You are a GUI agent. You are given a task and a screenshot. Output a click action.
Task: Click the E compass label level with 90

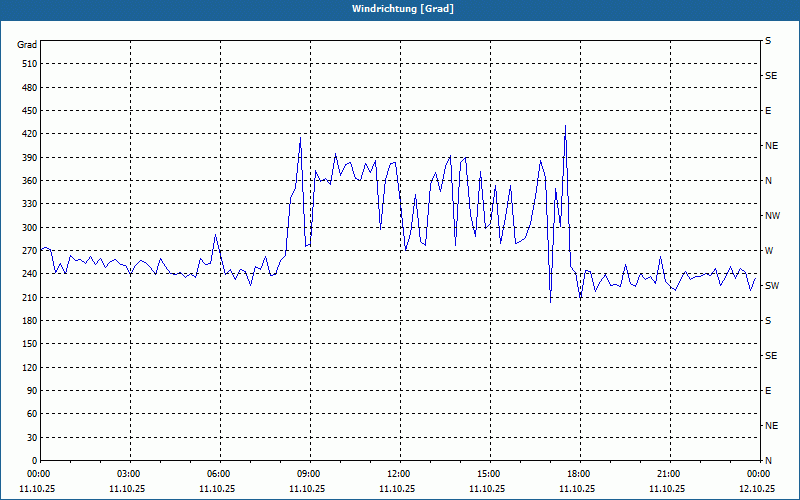click(x=768, y=391)
